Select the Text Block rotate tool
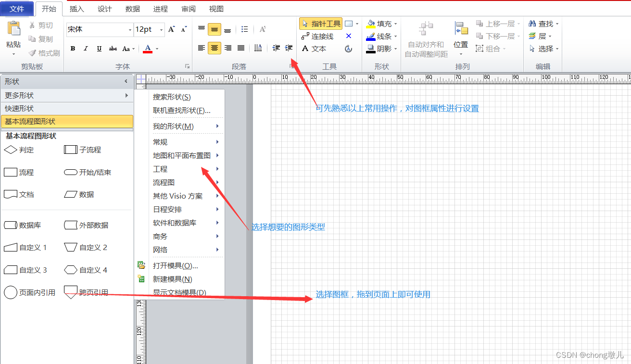Image resolution: width=631 pixels, height=364 pixels. 349,49
